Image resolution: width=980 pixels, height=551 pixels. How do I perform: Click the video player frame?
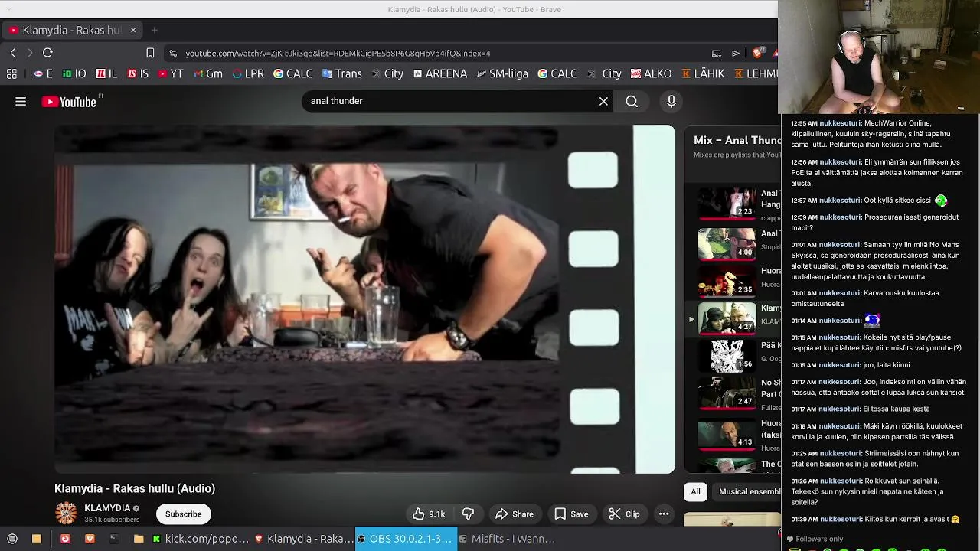364,299
